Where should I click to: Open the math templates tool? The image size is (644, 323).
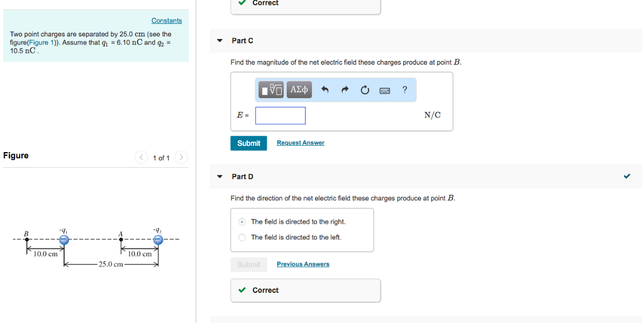click(271, 89)
